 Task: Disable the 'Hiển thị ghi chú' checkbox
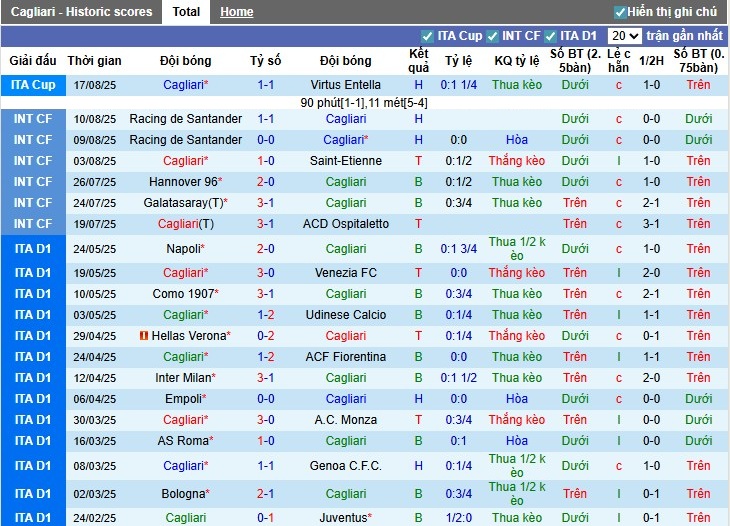click(x=620, y=12)
